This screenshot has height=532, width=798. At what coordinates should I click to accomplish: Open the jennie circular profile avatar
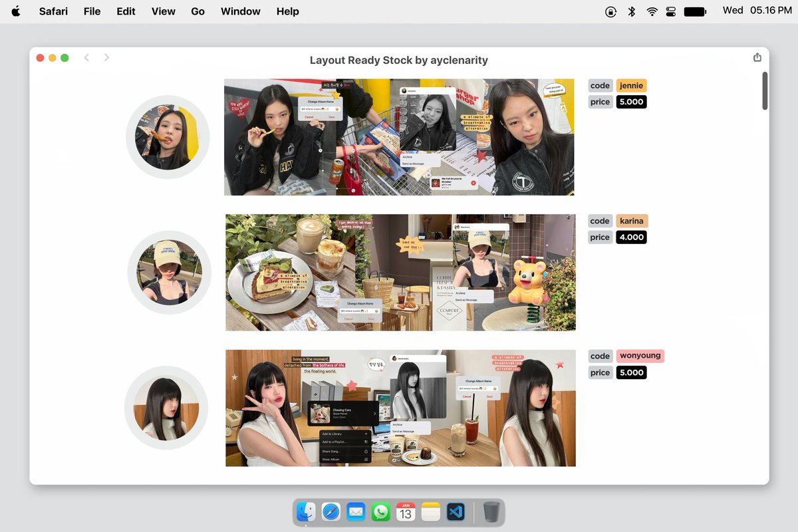168,137
